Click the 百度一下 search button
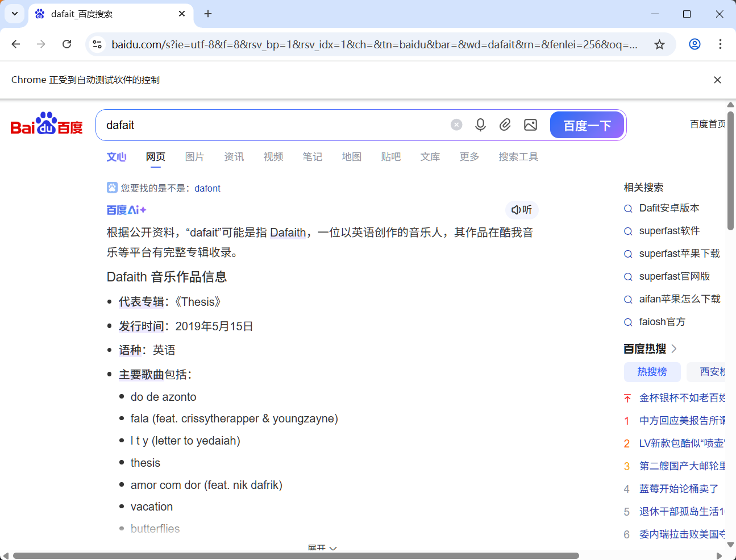This screenshot has width=736, height=560. point(587,125)
